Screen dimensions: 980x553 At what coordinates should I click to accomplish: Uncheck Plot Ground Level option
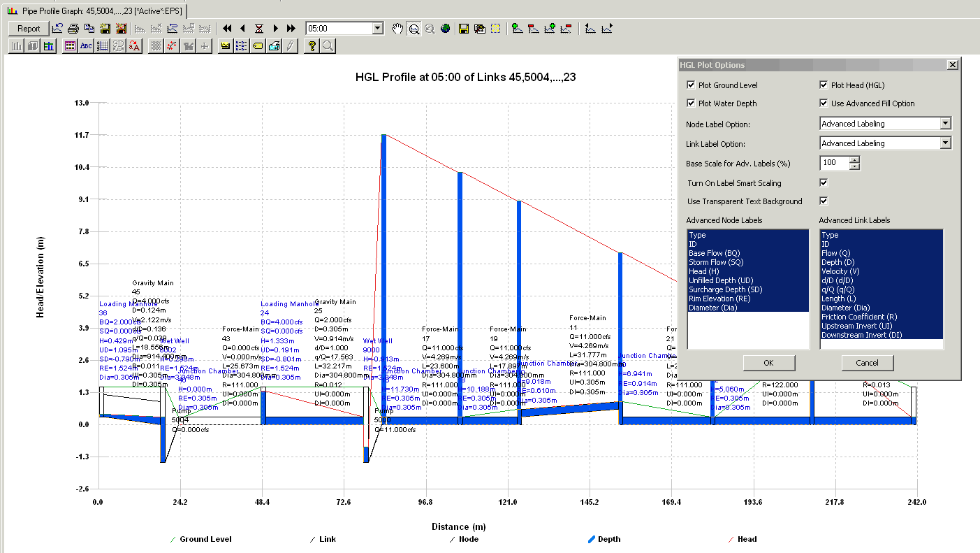tap(690, 84)
